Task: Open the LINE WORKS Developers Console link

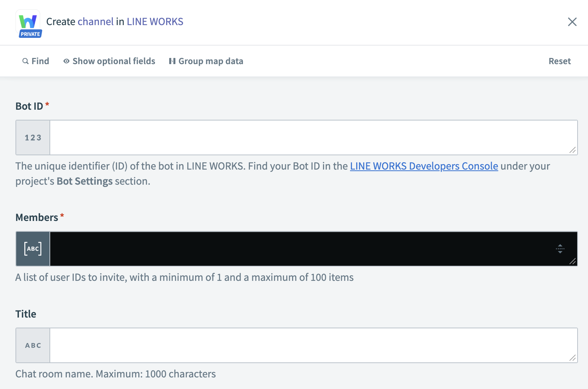Action: pos(424,166)
